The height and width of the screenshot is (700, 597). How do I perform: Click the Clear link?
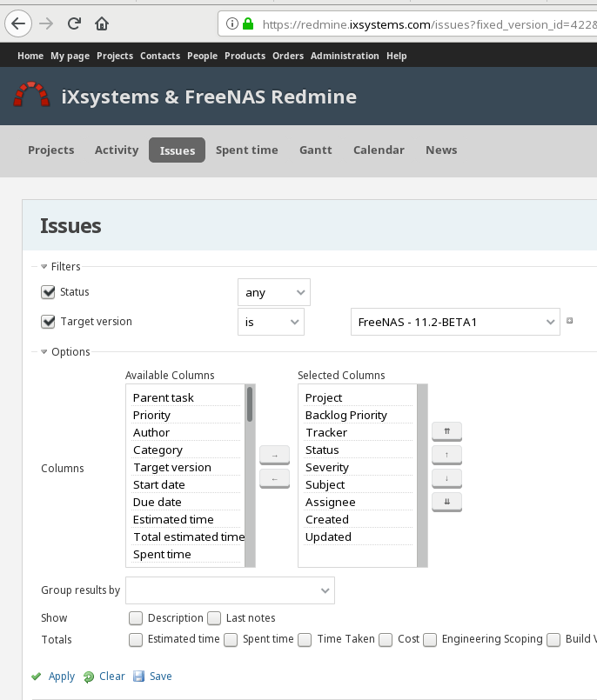tap(111, 677)
